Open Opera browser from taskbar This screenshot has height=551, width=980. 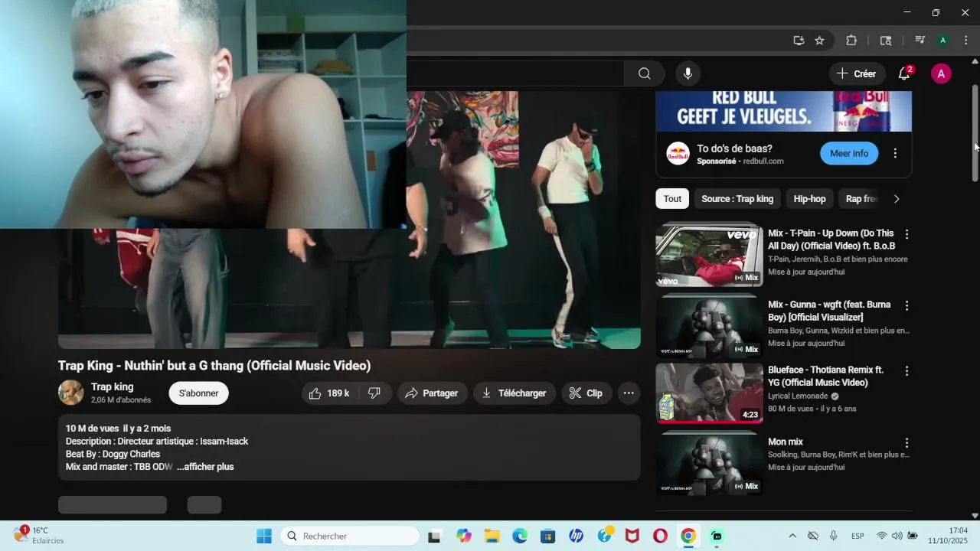click(660, 536)
